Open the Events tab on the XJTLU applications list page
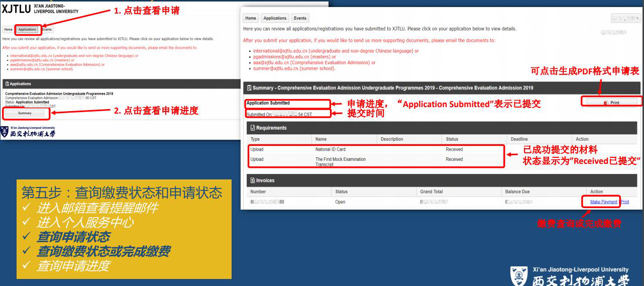 (47, 30)
